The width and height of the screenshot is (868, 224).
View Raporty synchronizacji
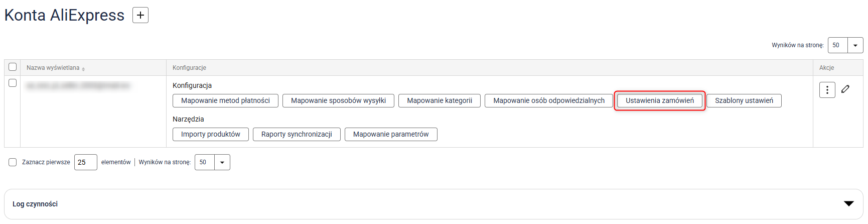click(x=297, y=134)
